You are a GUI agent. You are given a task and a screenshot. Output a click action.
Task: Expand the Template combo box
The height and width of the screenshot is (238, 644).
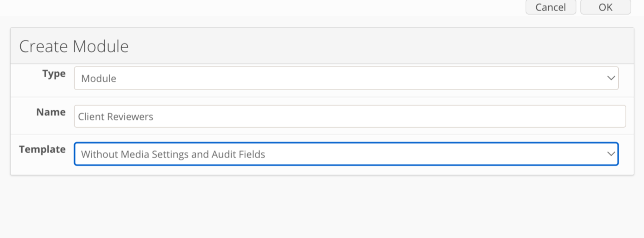[x=346, y=154]
